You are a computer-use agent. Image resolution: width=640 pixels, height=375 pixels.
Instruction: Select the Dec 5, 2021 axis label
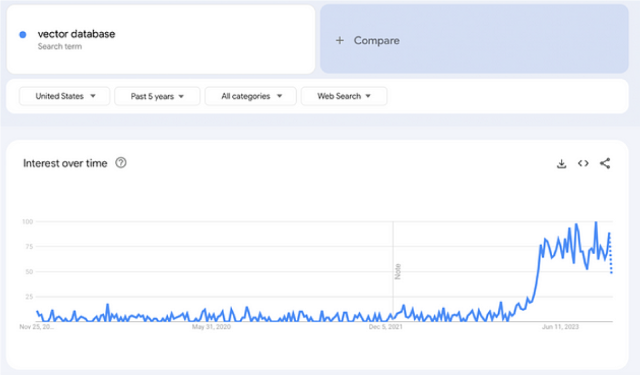(x=385, y=327)
